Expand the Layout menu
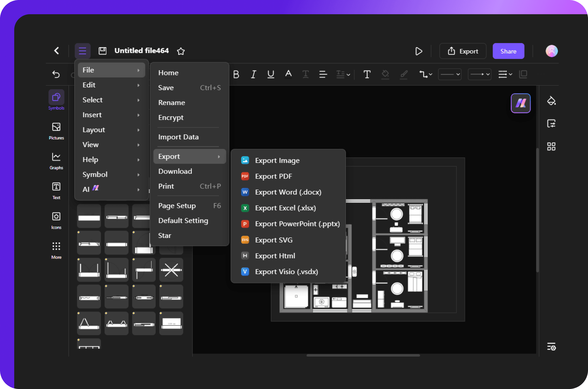 [111, 130]
